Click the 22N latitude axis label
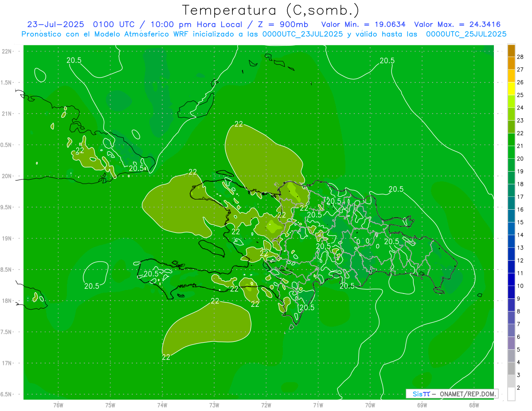 point(7,51)
